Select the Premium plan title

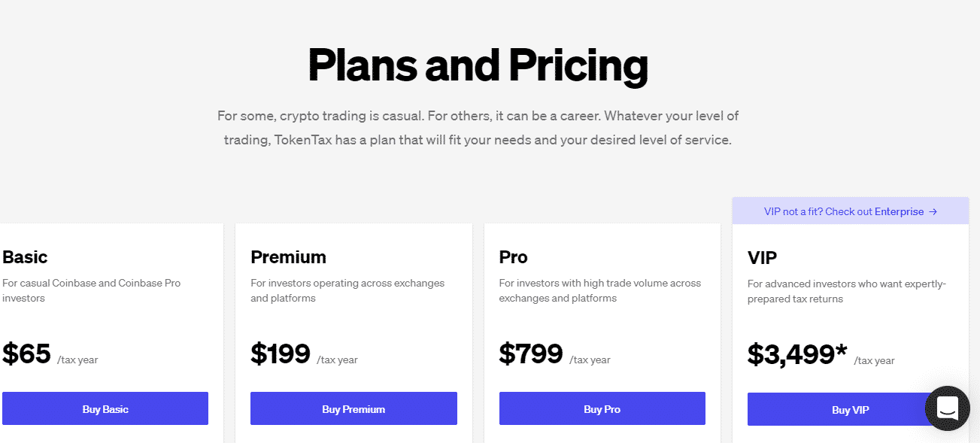coord(289,257)
